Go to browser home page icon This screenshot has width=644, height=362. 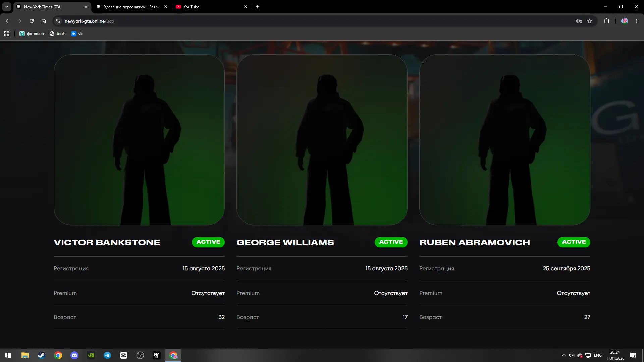click(x=44, y=21)
